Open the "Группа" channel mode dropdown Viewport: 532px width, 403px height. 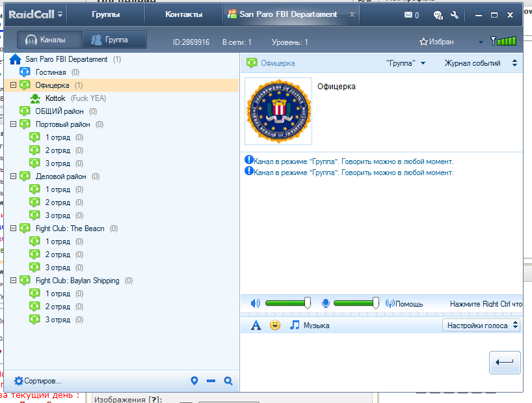tap(406, 63)
